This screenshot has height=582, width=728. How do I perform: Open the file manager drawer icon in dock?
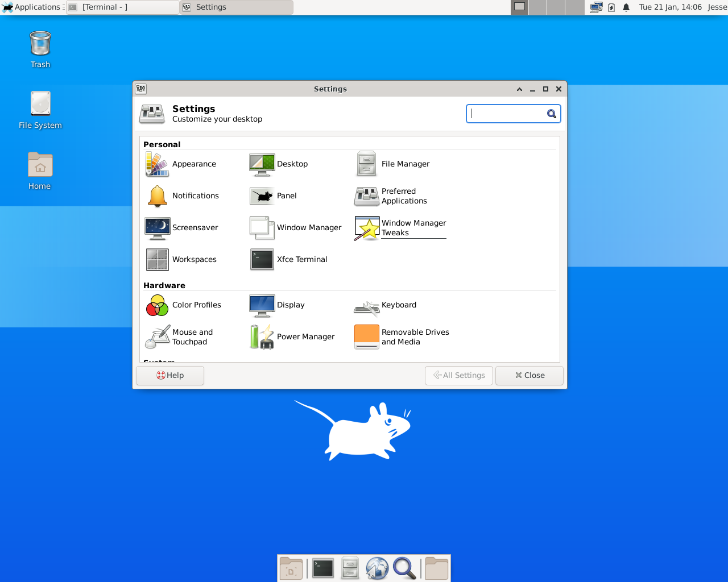(x=350, y=568)
